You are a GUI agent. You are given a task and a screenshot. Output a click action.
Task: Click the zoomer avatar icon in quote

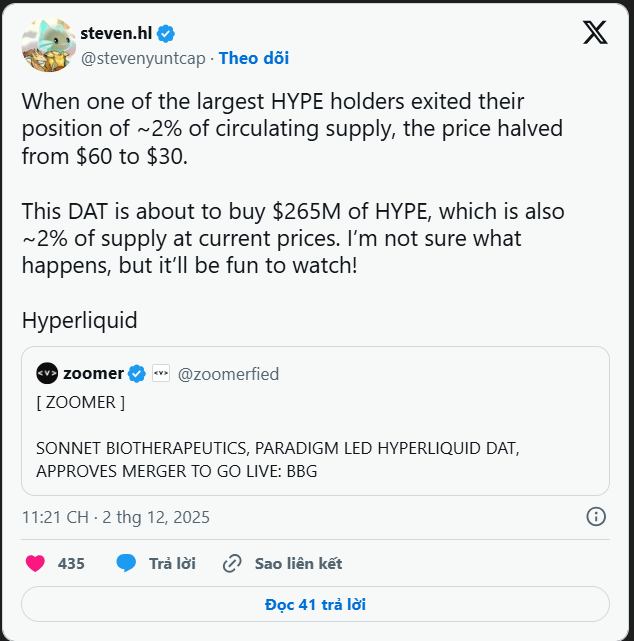tap(47, 374)
